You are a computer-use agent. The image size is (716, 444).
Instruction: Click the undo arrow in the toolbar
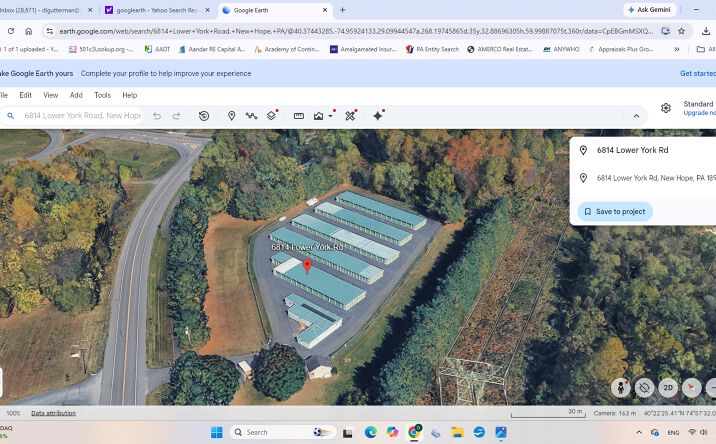[157, 116]
